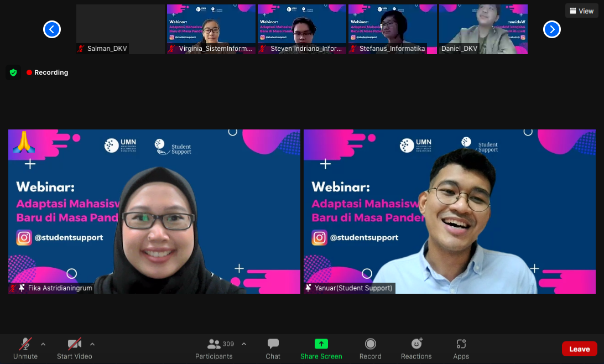Open the Apps panel
This screenshot has width=604, height=364.
461,349
